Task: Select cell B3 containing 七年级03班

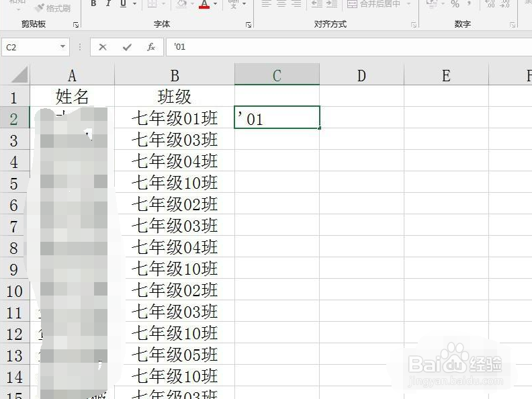Action: [x=175, y=140]
